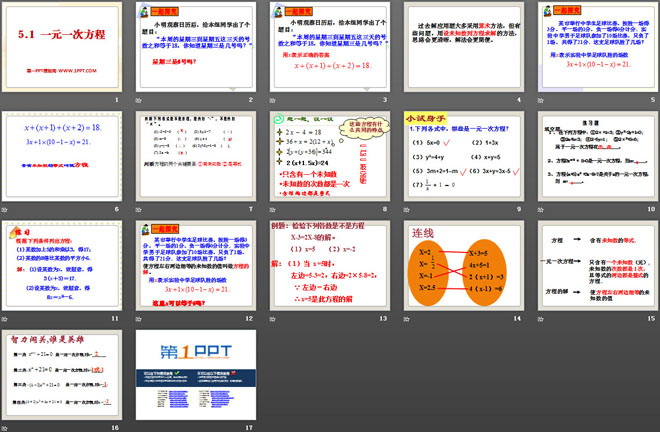The image size is (660, 432).
Task: Click slide number 4 label
Action: point(519,100)
